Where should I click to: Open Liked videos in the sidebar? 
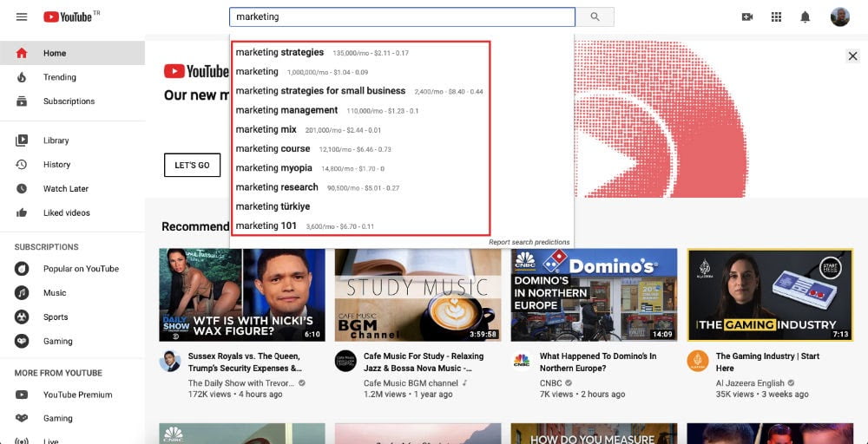click(73, 212)
